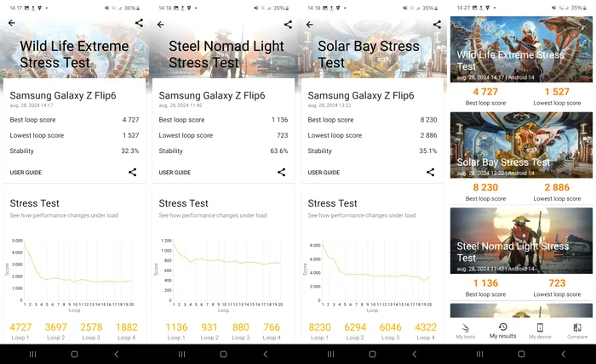This screenshot has height=364, width=596.
Task: Tap home button in My results screen
Action: 521,354
